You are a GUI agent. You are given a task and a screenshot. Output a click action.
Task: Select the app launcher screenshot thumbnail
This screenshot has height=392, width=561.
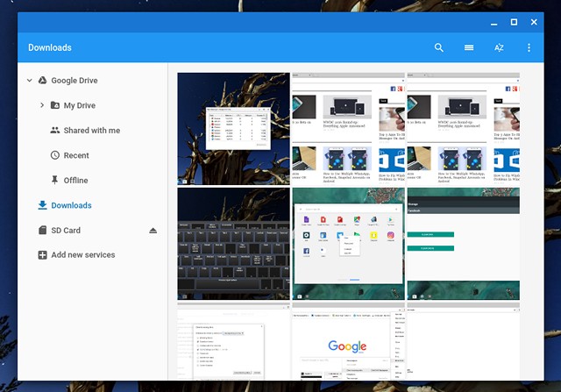tap(349, 244)
